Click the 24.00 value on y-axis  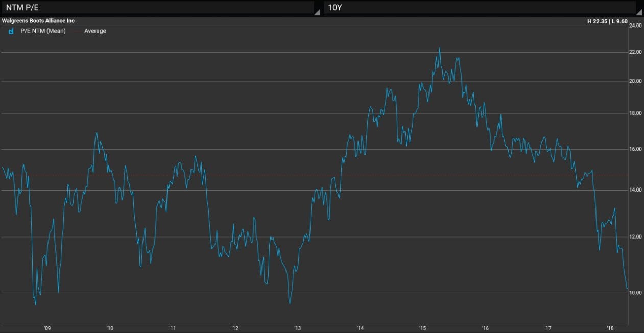coord(635,26)
